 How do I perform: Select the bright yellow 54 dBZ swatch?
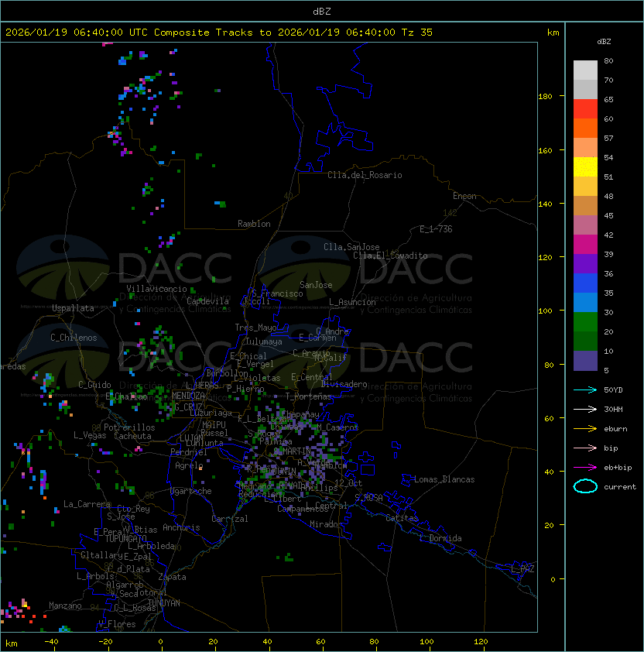[585, 166]
